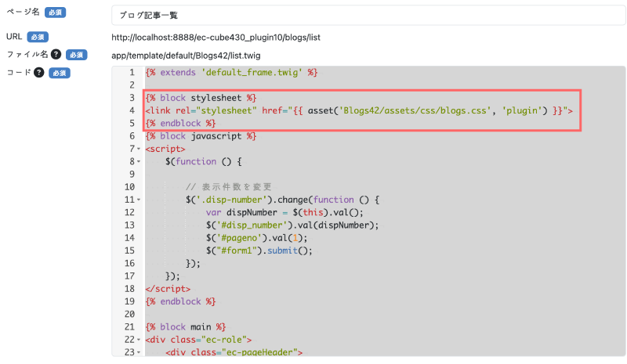Click the .disp-number change function line
The width and height of the screenshot is (627, 364).
tap(282, 200)
